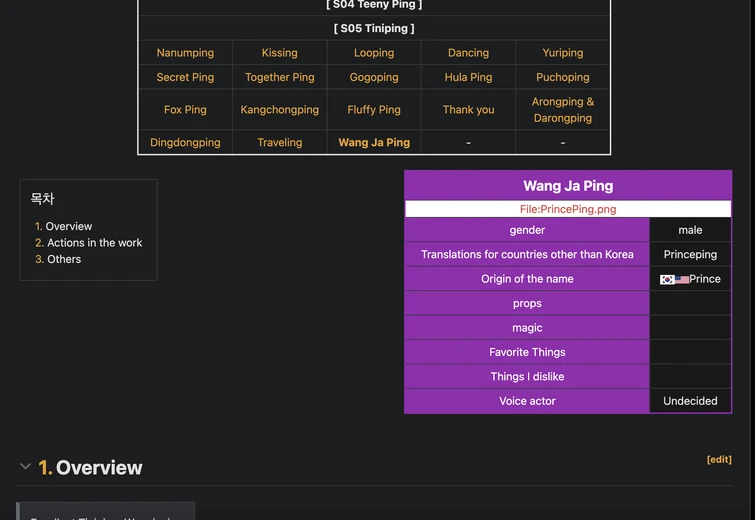Click the edit link beside Overview
Viewport: 755px width, 520px height.
pos(719,459)
